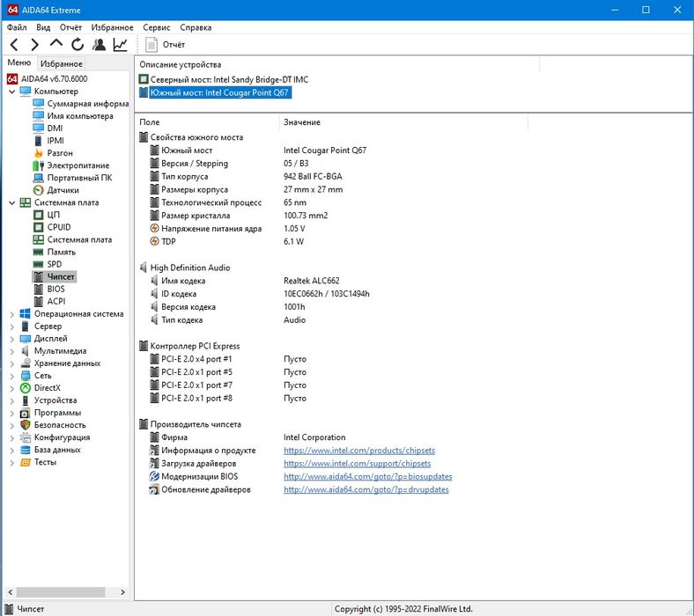This screenshot has width=694, height=616.
Task: Collapse the Системная плата parent node
Action: [12, 203]
